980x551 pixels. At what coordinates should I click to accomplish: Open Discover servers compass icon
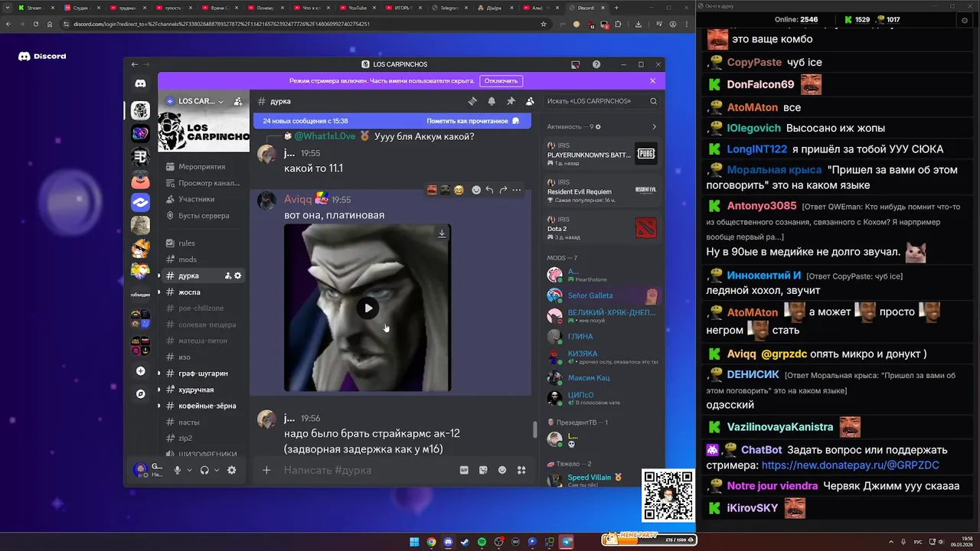pyautogui.click(x=140, y=393)
